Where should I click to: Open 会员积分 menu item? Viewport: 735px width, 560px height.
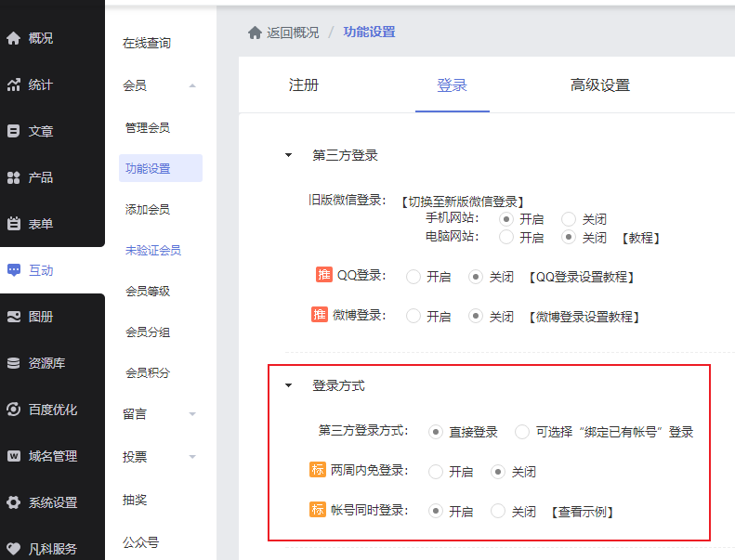(x=148, y=373)
